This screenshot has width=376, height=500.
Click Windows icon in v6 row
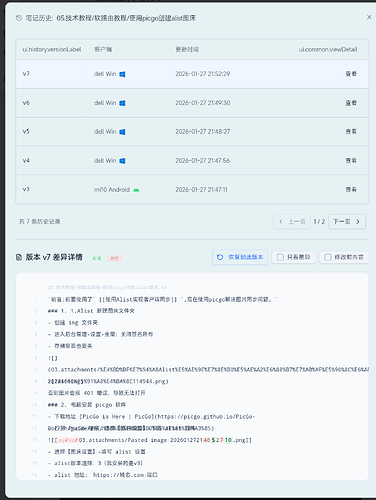[122, 103]
